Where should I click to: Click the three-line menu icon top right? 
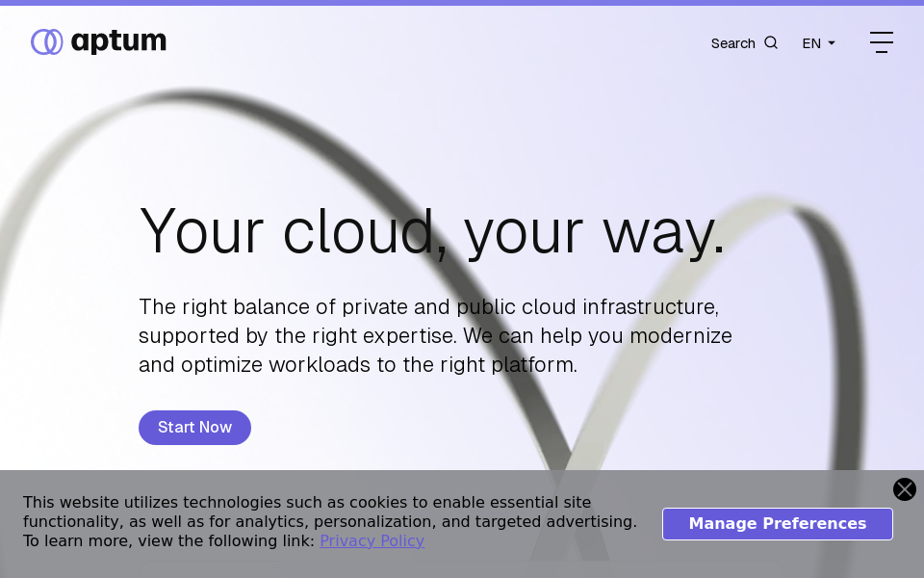pos(882,42)
